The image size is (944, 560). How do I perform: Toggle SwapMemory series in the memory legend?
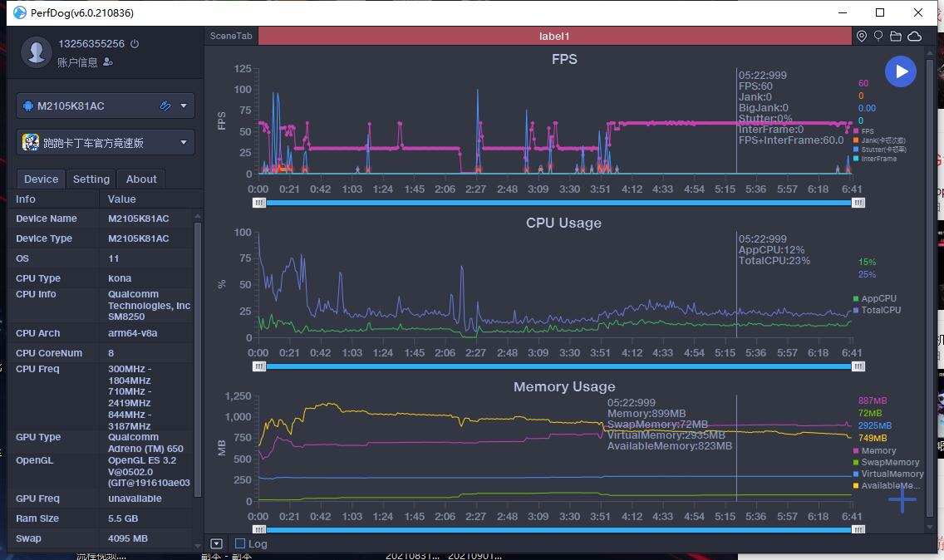889,462
